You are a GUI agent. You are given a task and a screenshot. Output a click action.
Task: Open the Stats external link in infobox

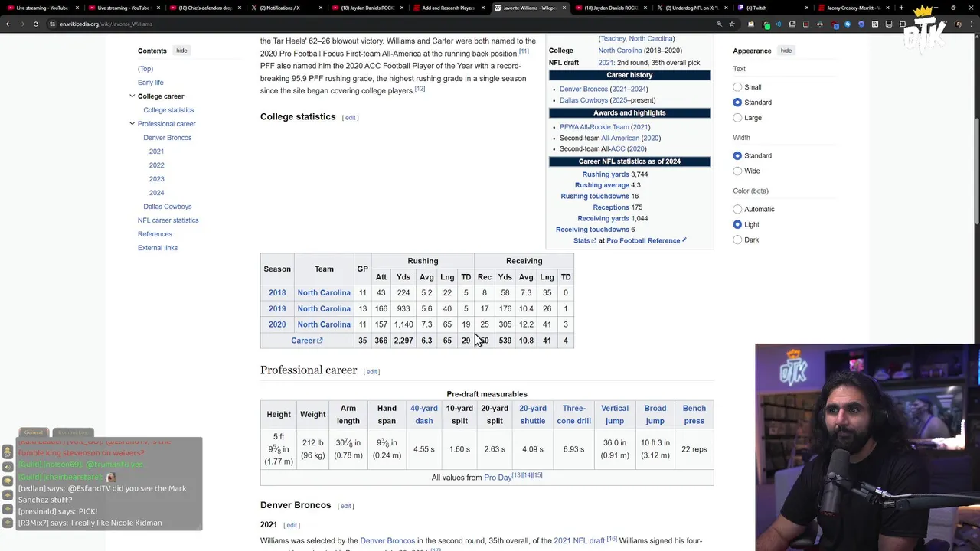click(x=584, y=240)
